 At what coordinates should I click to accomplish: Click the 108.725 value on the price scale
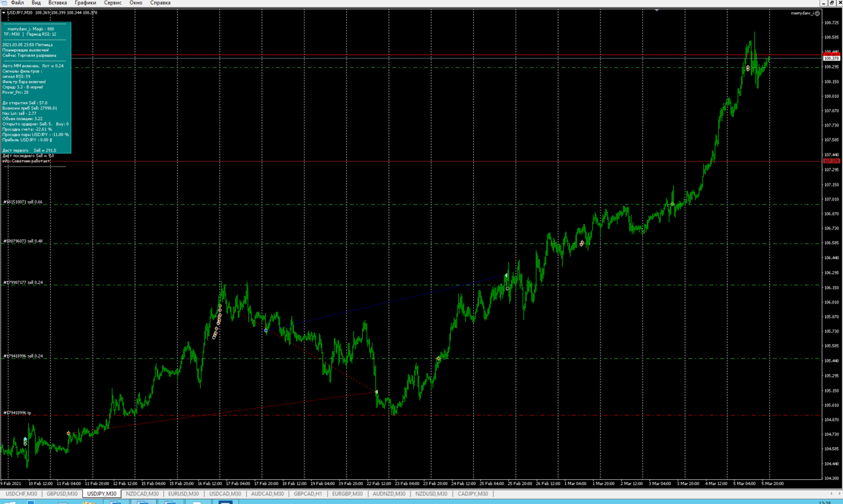point(832,23)
